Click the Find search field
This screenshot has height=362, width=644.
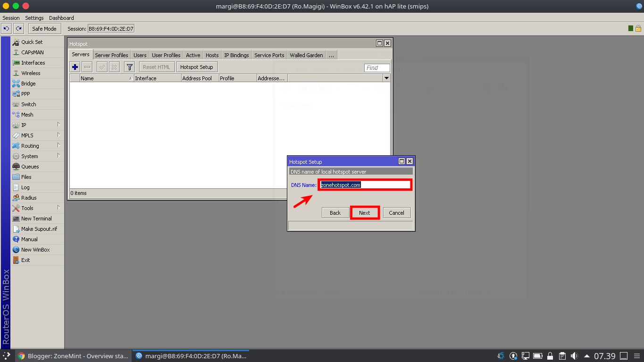377,68
